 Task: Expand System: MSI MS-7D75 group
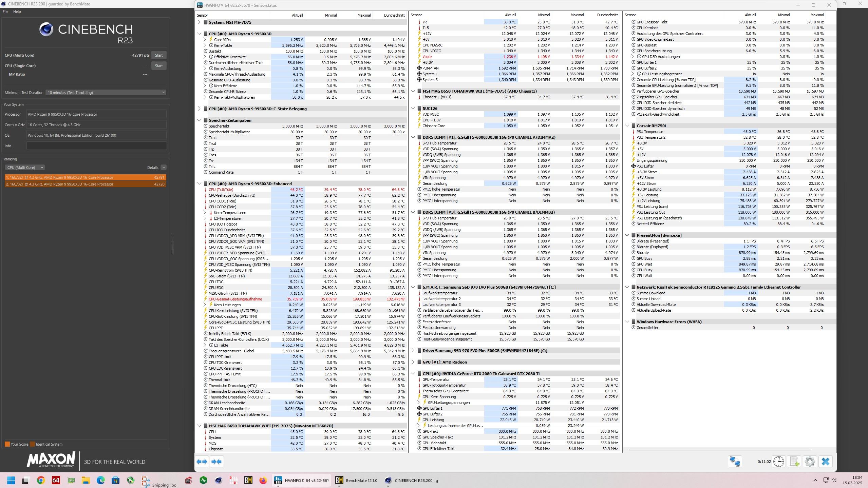[199, 22]
